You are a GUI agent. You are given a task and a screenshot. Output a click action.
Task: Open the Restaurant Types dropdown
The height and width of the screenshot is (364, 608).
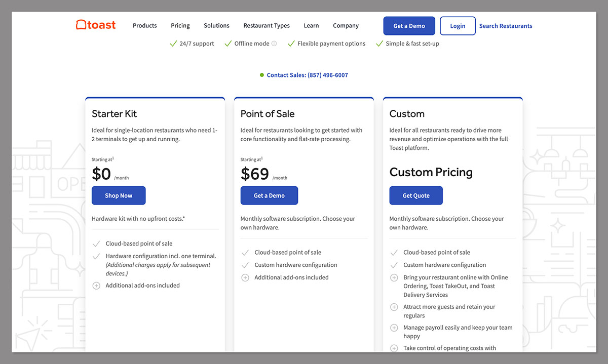pyautogui.click(x=267, y=26)
